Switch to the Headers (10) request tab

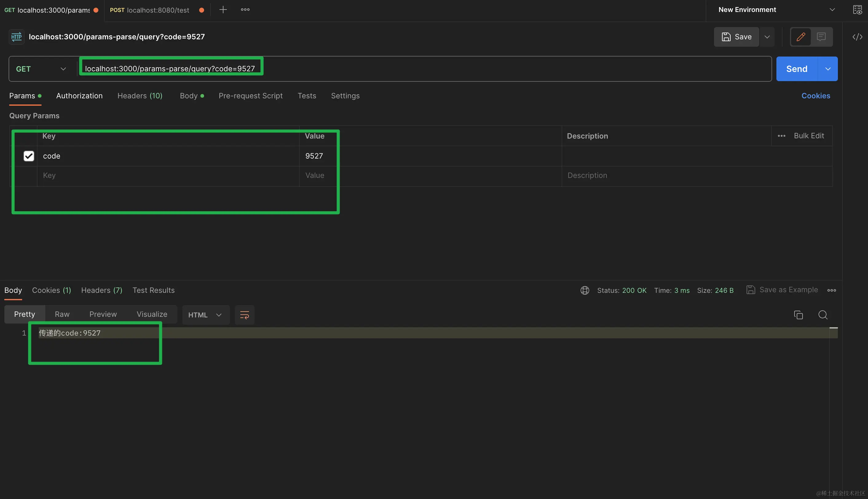(140, 96)
